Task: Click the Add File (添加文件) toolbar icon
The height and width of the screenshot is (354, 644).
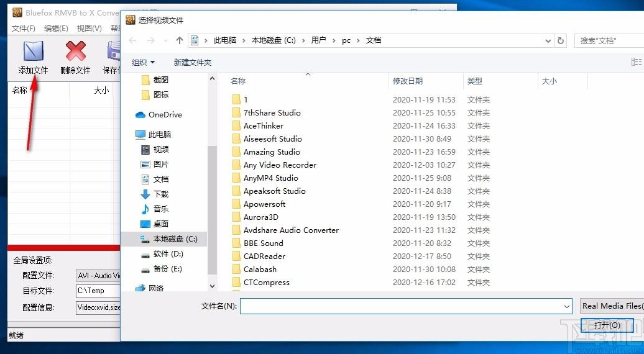Action: (x=34, y=52)
